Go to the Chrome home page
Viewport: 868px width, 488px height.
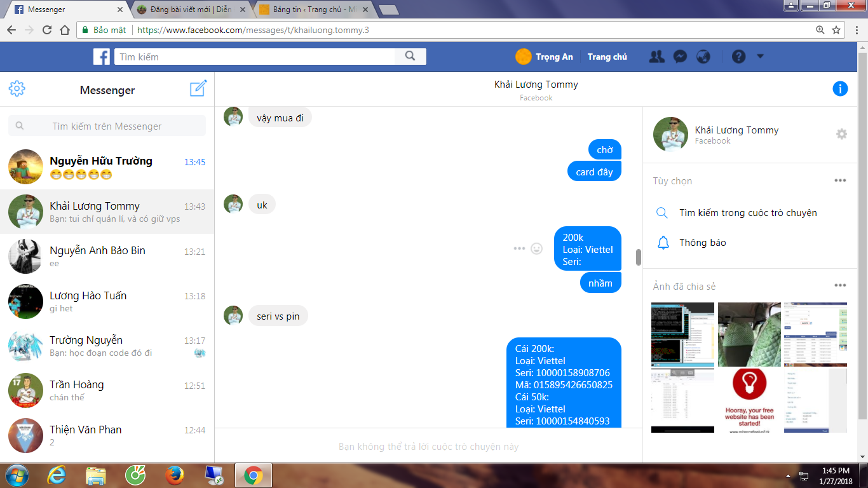(x=65, y=30)
